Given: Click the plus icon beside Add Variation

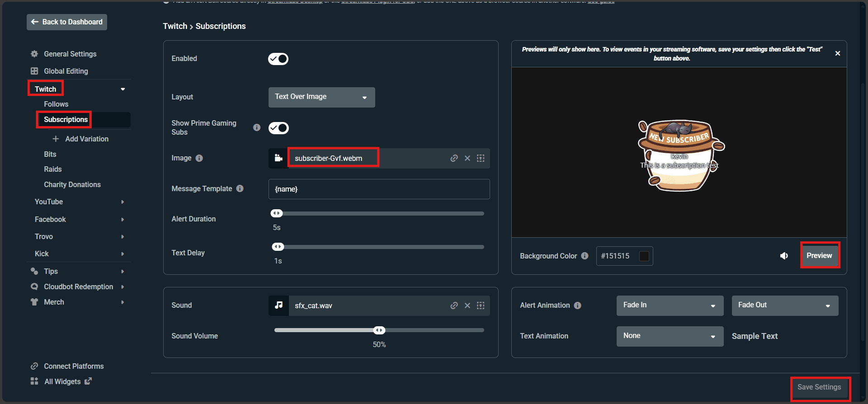Looking at the screenshot, I should (x=56, y=139).
